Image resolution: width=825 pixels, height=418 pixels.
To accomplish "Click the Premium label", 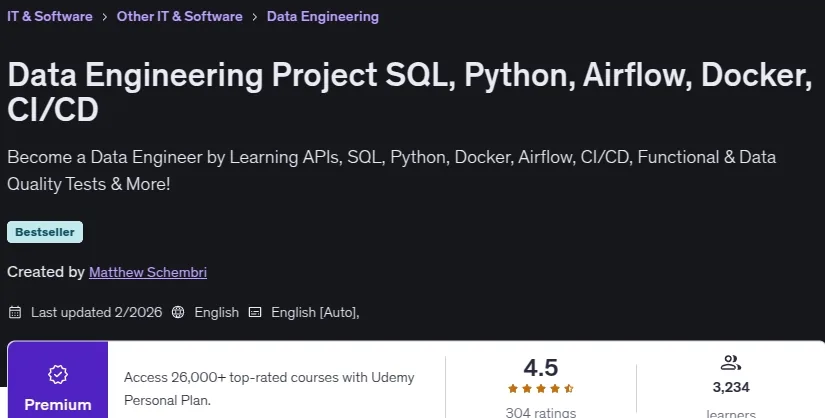I will 58,405.
